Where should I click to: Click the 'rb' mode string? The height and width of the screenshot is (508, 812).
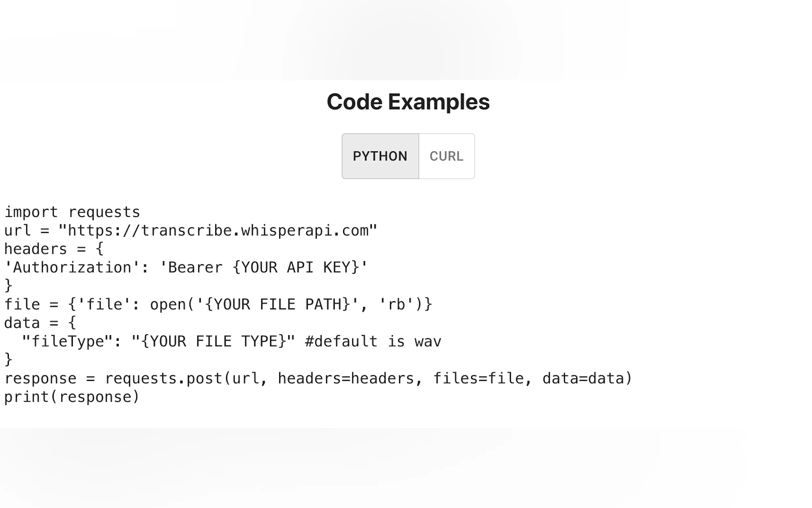(x=396, y=305)
